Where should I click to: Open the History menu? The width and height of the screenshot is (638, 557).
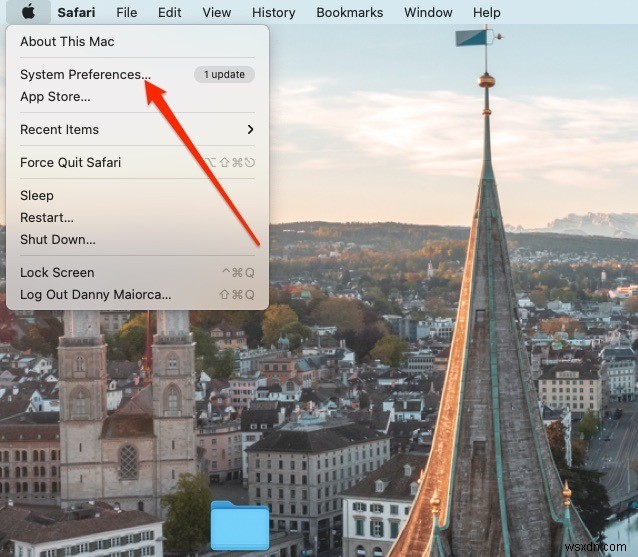click(x=273, y=13)
